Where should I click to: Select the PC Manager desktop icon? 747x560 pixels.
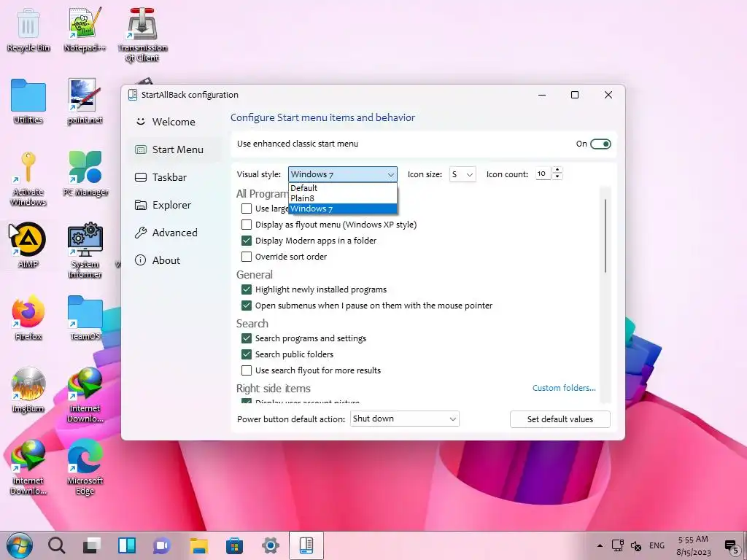[x=85, y=174]
